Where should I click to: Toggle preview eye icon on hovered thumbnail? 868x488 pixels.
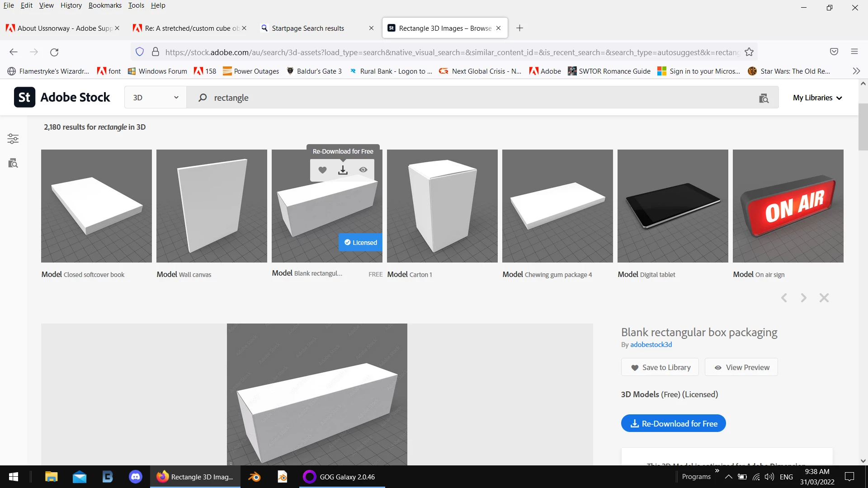pos(363,170)
